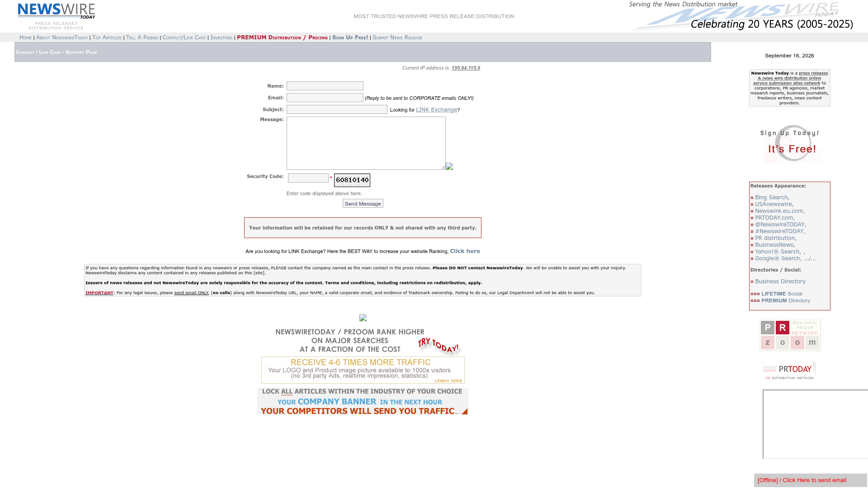The image size is (868, 488).
Task: Click the Lock All Articles company banner ad
Action: pos(363,401)
